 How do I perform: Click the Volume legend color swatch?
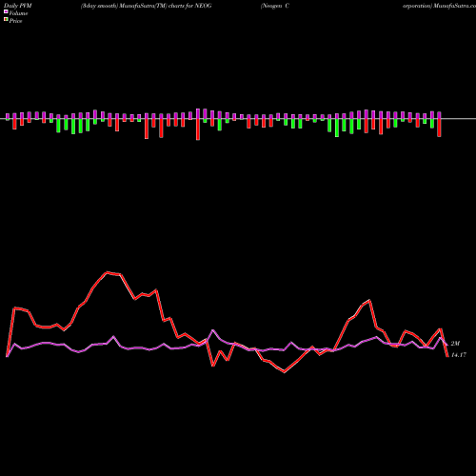pyautogui.click(x=6, y=12)
